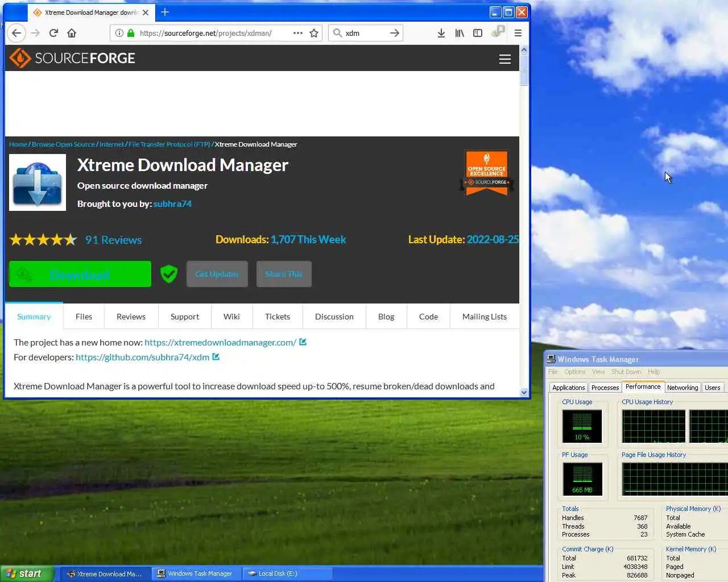Open the xtremedownloadmanager.com link

[220, 342]
